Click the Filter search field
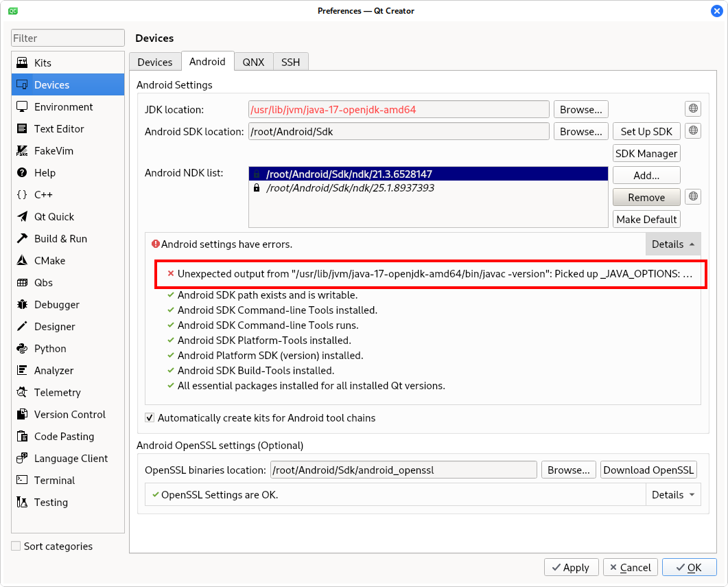The height and width of the screenshot is (587, 728). click(x=68, y=38)
